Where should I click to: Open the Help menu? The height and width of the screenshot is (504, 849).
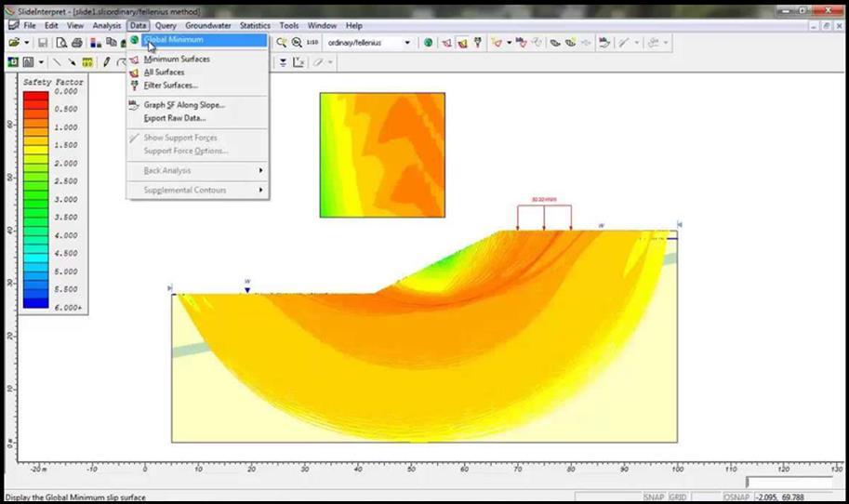tap(354, 25)
